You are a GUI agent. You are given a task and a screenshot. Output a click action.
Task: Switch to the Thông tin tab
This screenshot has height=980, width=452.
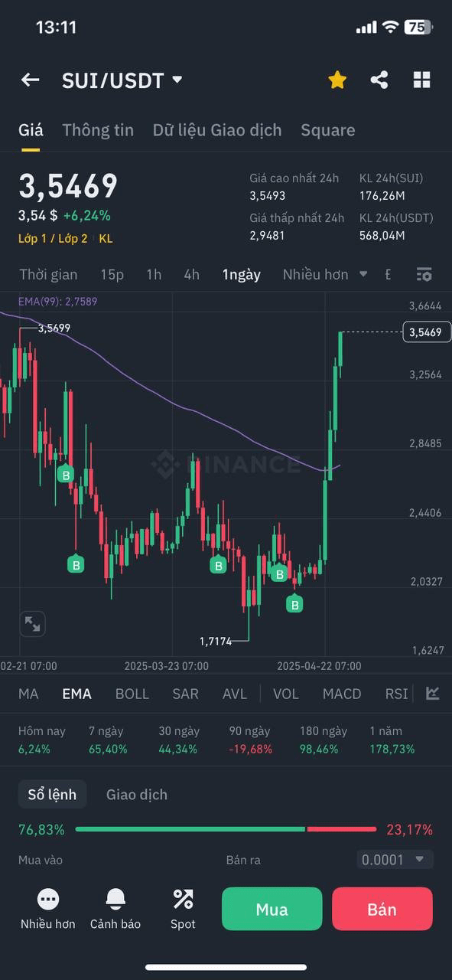[x=98, y=130]
